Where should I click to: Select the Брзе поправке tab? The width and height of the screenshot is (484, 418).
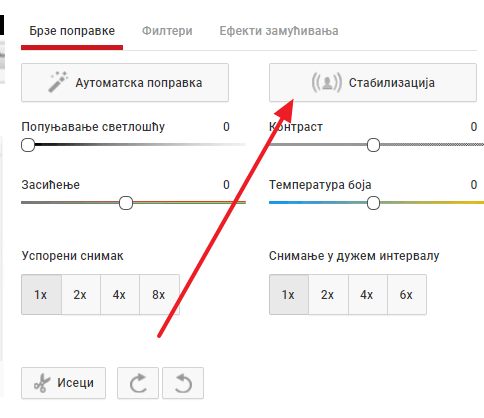pyautogui.click(x=72, y=31)
